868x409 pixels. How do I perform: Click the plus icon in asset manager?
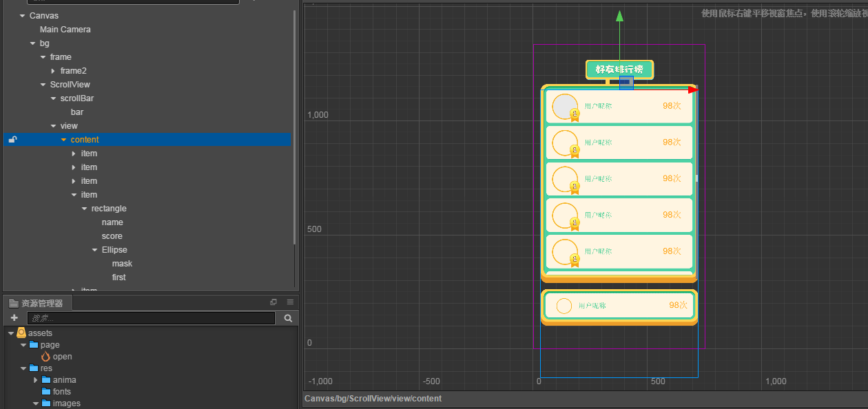(14, 318)
